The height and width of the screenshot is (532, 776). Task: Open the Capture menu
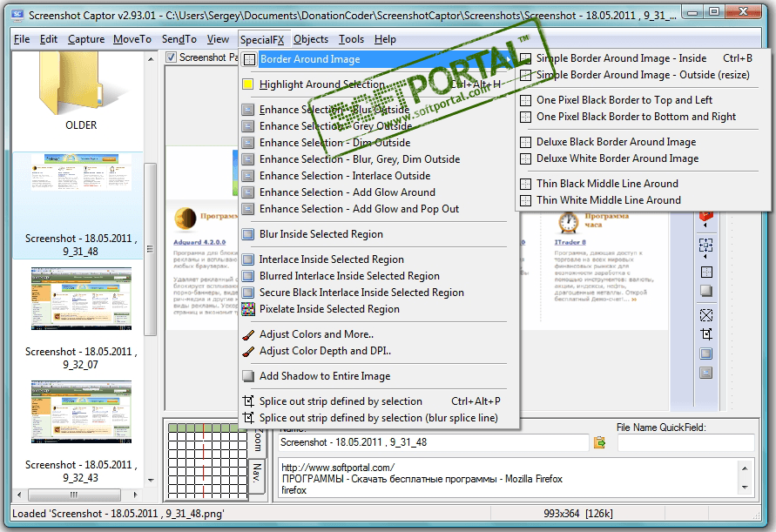click(86, 39)
